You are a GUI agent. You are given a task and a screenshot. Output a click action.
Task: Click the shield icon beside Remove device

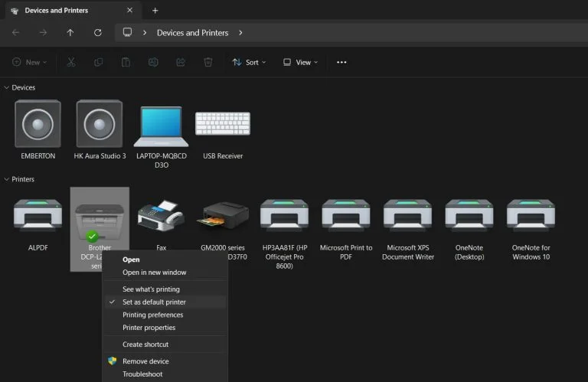point(112,361)
